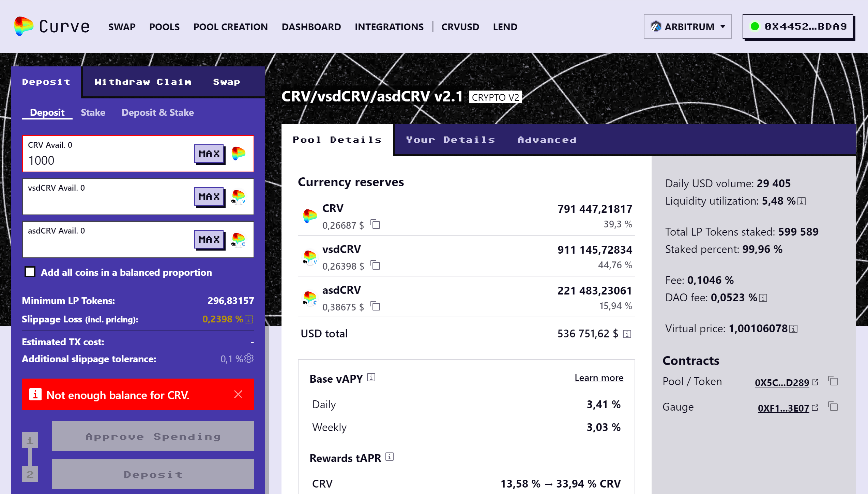Open the Rewards tAPR info icon
This screenshot has width=868, height=494.
click(x=390, y=457)
